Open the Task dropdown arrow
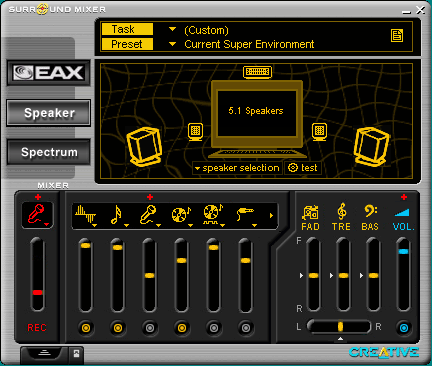Screen dimensions: 432x366 pyautogui.click(x=172, y=29)
